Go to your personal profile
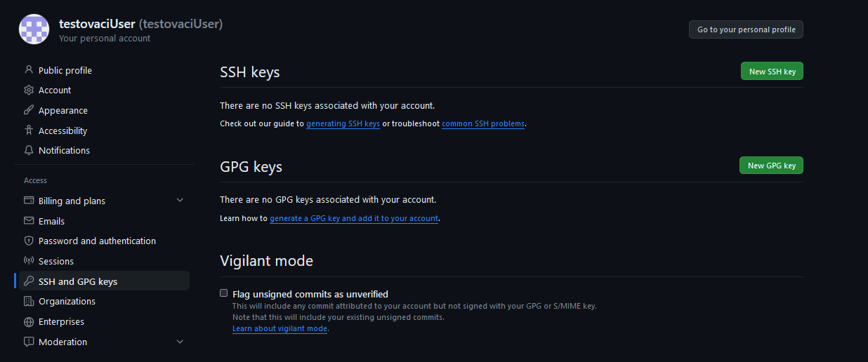 (746, 29)
